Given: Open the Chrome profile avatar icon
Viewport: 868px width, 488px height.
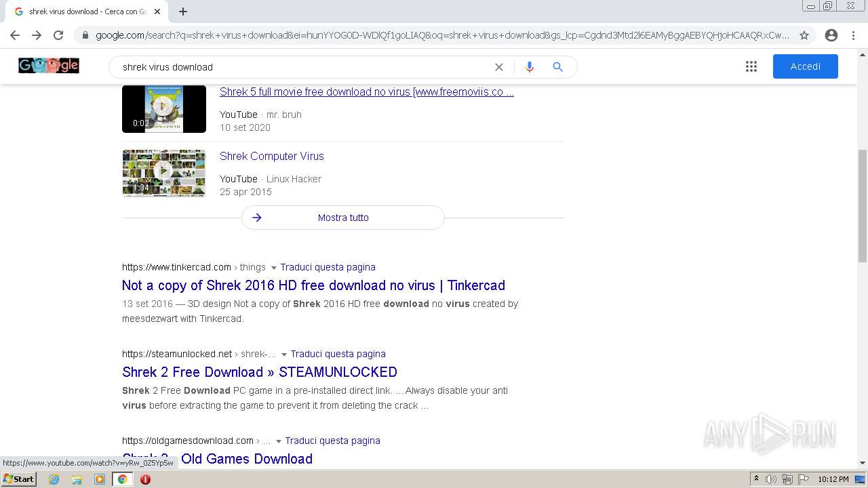Looking at the screenshot, I should point(831,35).
